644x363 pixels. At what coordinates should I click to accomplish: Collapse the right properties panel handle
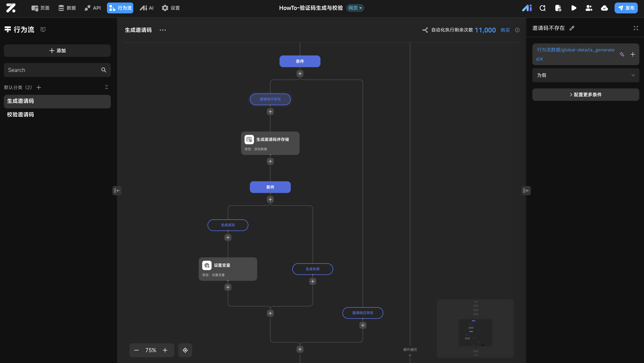click(526, 191)
